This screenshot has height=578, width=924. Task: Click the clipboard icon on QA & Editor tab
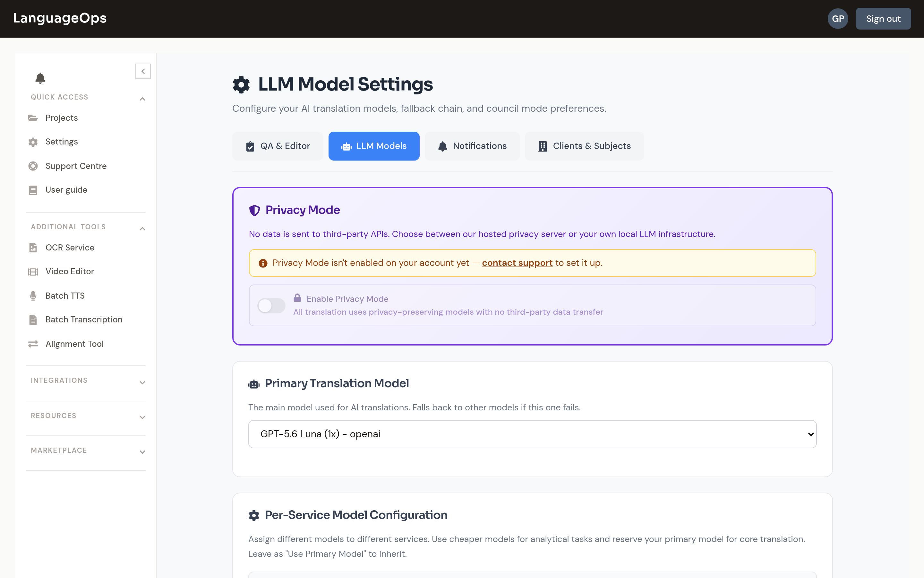pyautogui.click(x=250, y=146)
